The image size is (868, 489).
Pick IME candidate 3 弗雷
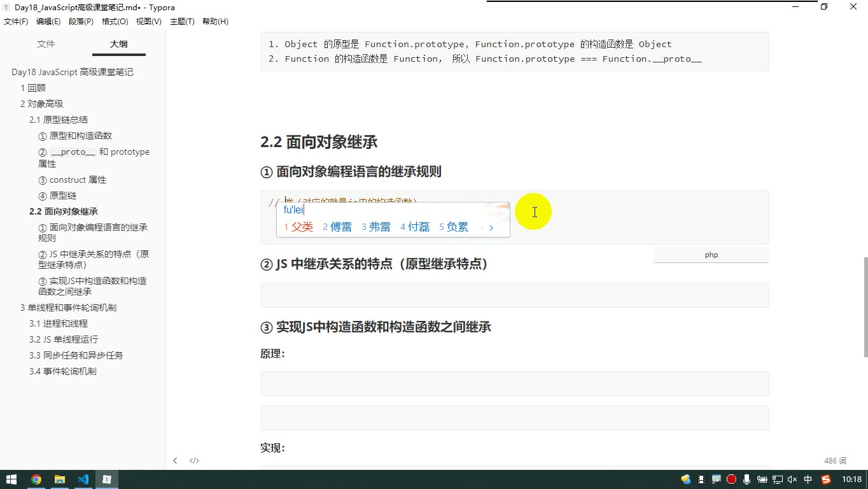click(376, 227)
